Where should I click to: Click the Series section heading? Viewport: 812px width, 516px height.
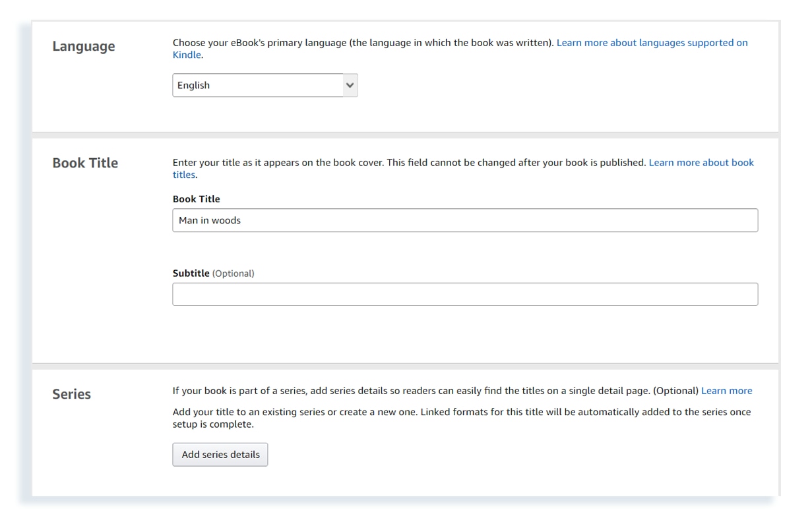71,394
